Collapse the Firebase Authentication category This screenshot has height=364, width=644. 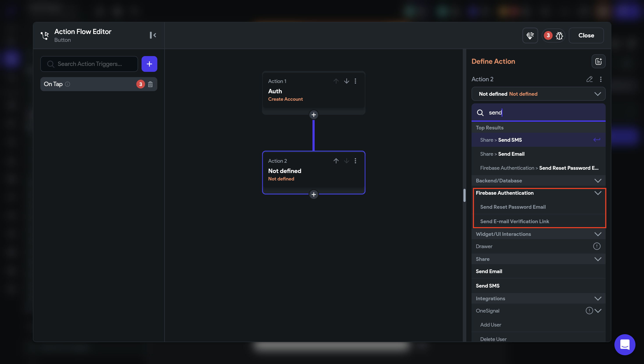pos(598,193)
